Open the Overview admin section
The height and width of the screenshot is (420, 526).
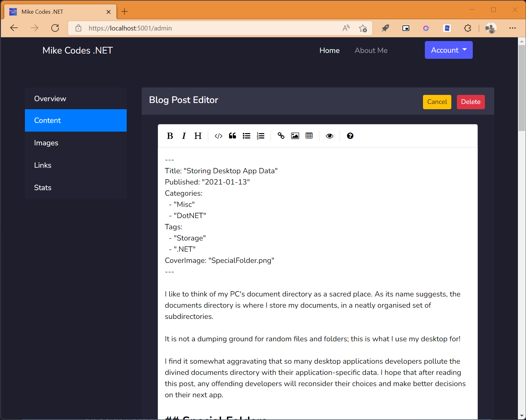(x=76, y=99)
